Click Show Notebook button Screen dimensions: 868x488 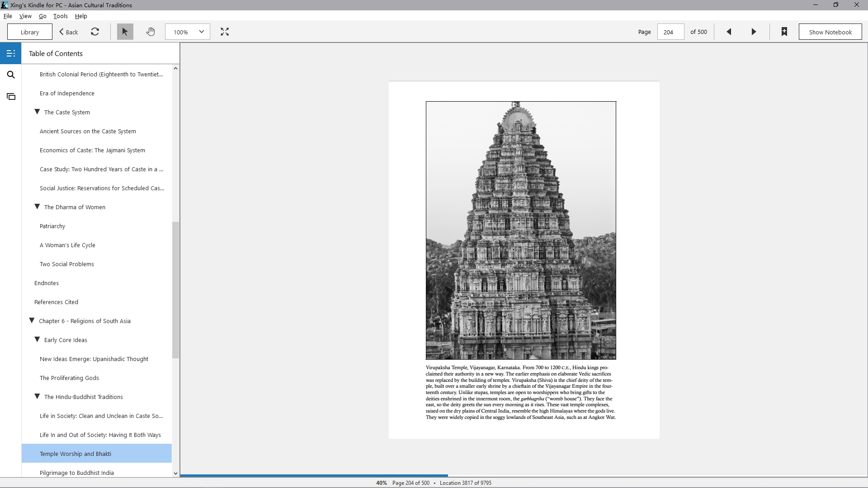(x=830, y=32)
